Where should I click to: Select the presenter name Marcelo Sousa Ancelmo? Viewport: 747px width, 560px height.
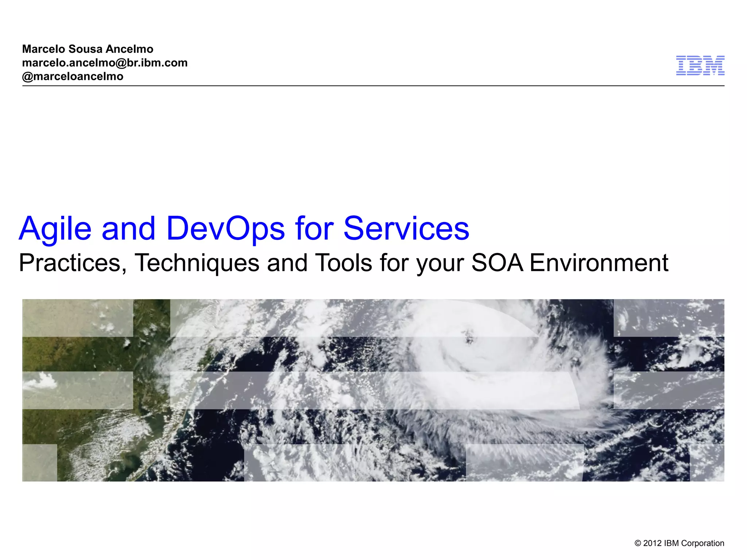[88, 49]
